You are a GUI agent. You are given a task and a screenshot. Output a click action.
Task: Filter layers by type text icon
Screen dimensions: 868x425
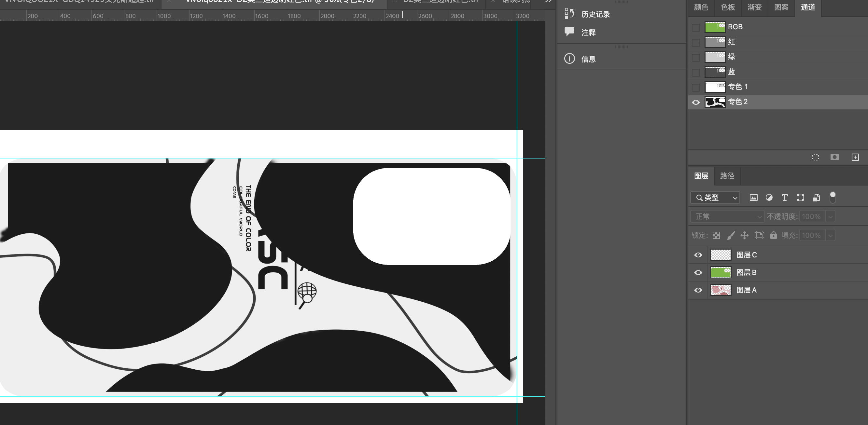(x=784, y=198)
